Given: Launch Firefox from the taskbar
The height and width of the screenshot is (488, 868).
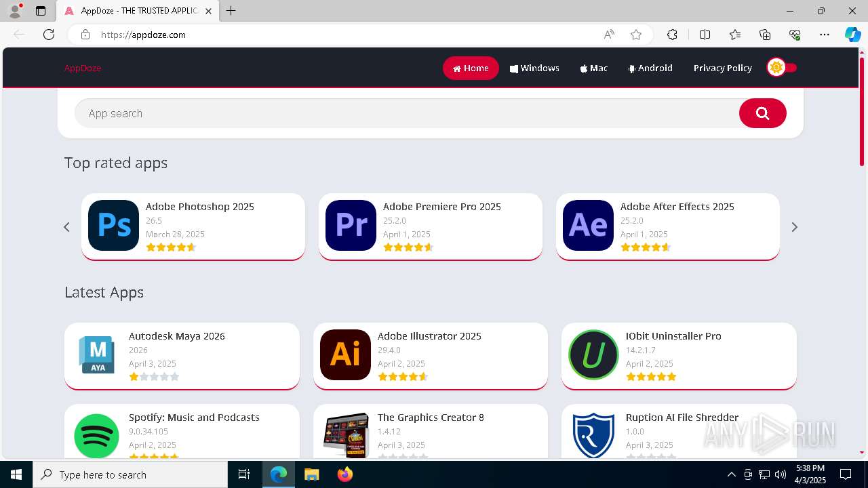Looking at the screenshot, I should pos(345,474).
